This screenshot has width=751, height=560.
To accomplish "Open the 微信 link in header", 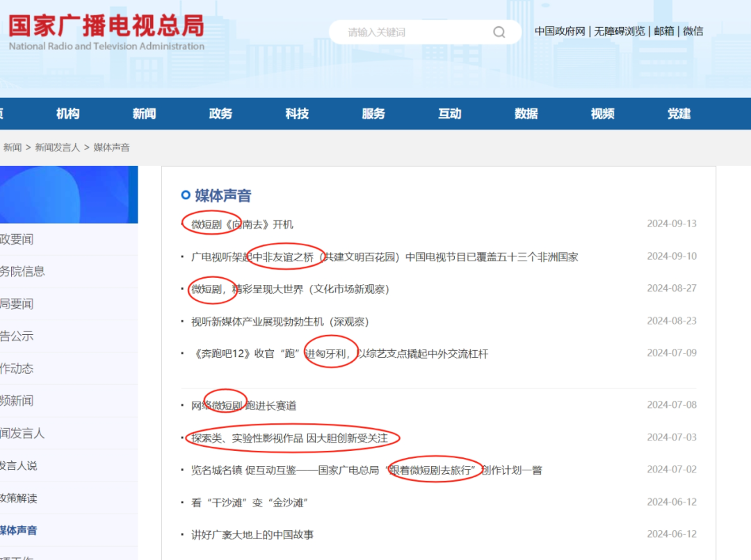I will pos(693,31).
